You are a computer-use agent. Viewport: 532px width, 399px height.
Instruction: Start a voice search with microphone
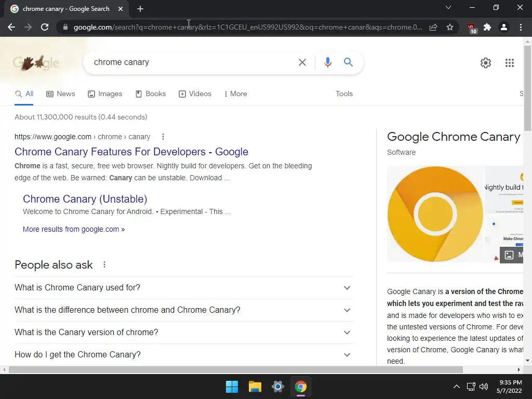(x=327, y=62)
